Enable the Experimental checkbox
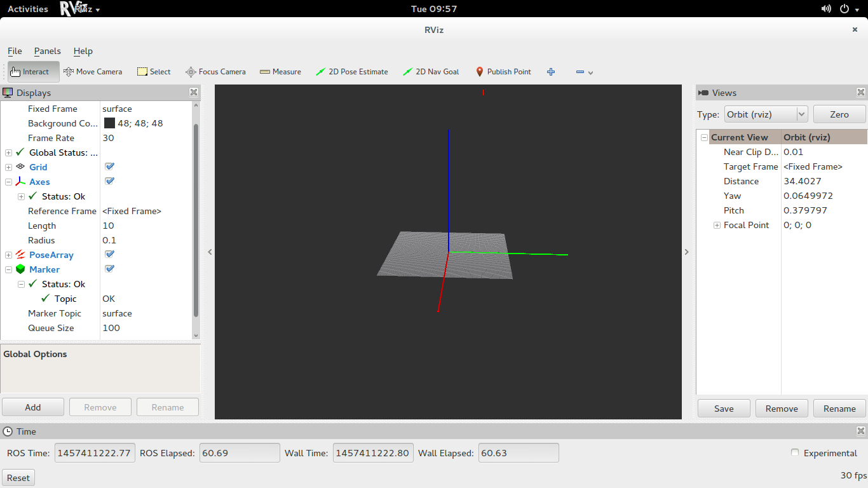Image resolution: width=868 pixels, height=488 pixels. pyautogui.click(x=795, y=452)
